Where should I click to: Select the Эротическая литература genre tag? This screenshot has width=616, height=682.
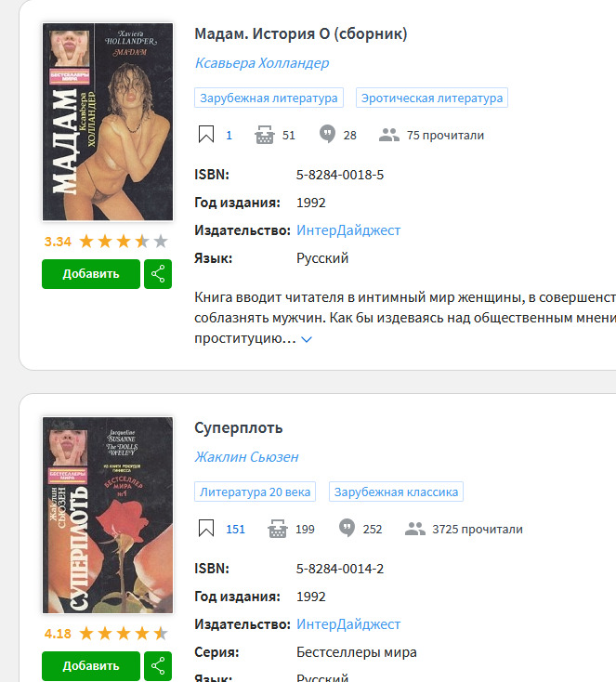[x=432, y=98]
